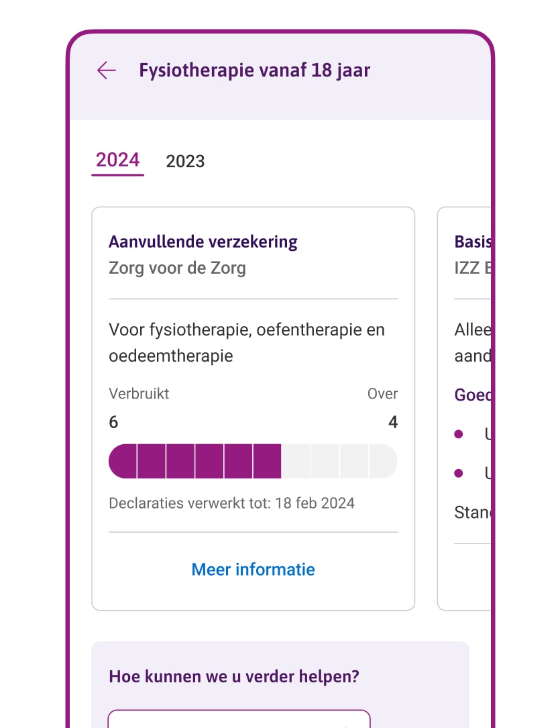Viewport: 560px width, 728px height.
Task: Click the Fysiotherapie vanaf 18 jaar page title
Action: click(254, 70)
